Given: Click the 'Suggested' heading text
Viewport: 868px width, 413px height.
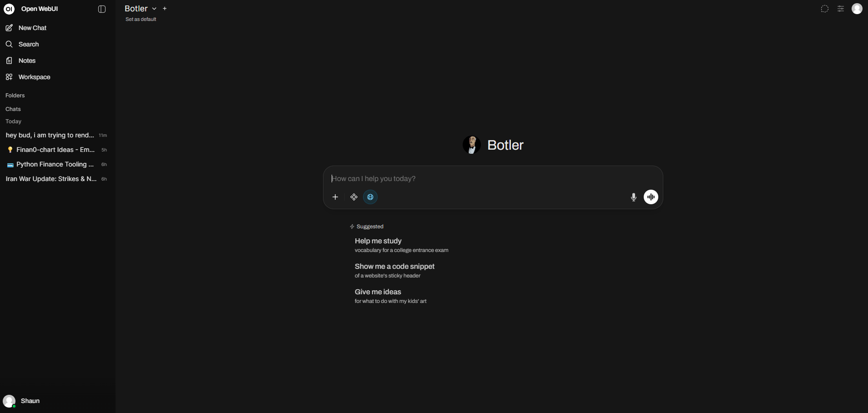Looking at the screenshot, I should point(370,227).
